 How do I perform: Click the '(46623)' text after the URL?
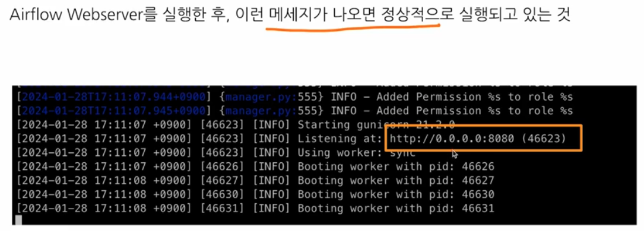[543, 139]
